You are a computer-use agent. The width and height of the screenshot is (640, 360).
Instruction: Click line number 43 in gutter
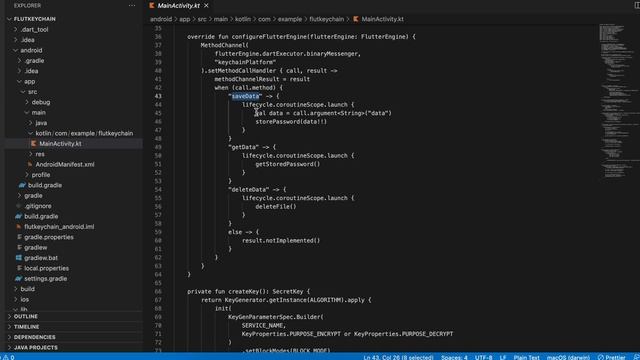click(x=158, y=96)
